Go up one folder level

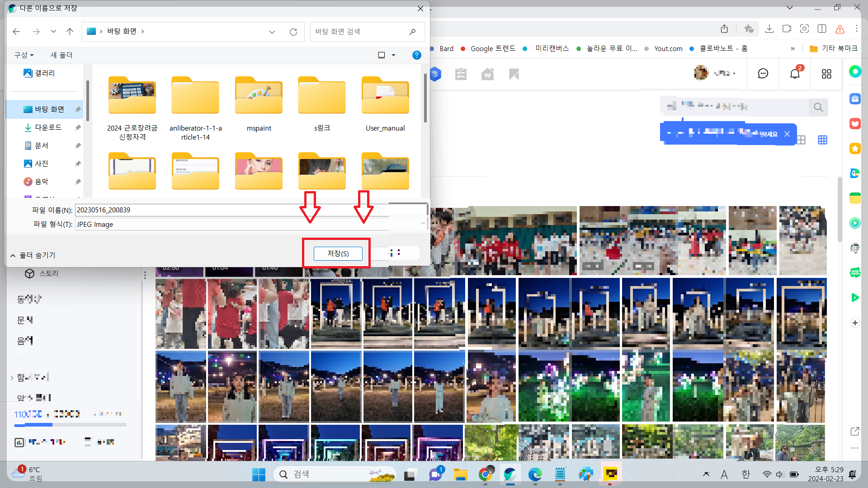(70, 32)
